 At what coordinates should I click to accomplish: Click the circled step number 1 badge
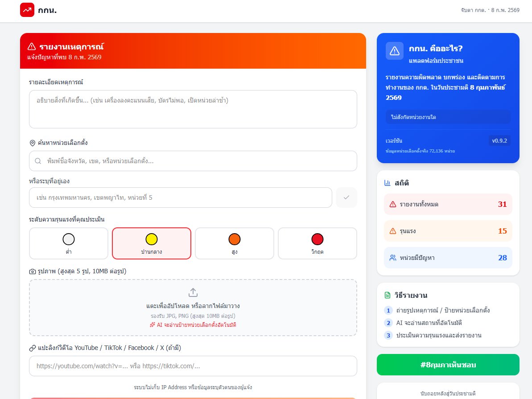(388, 310)
